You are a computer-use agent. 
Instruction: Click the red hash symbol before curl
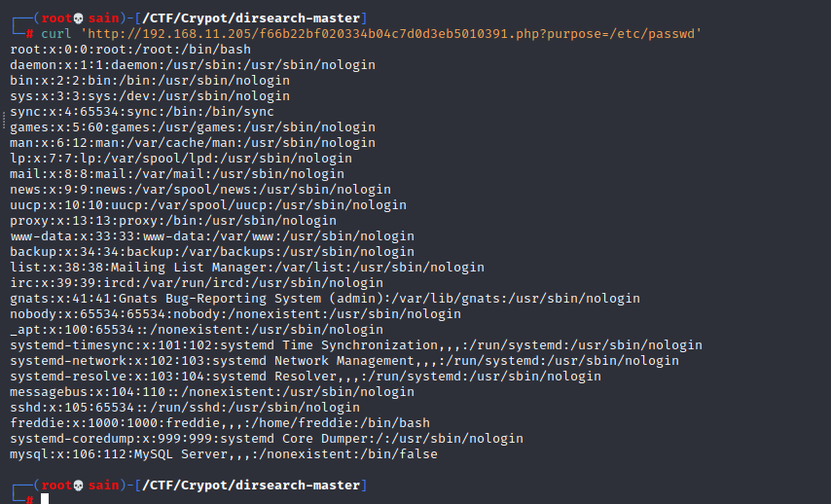pos(31,34)
